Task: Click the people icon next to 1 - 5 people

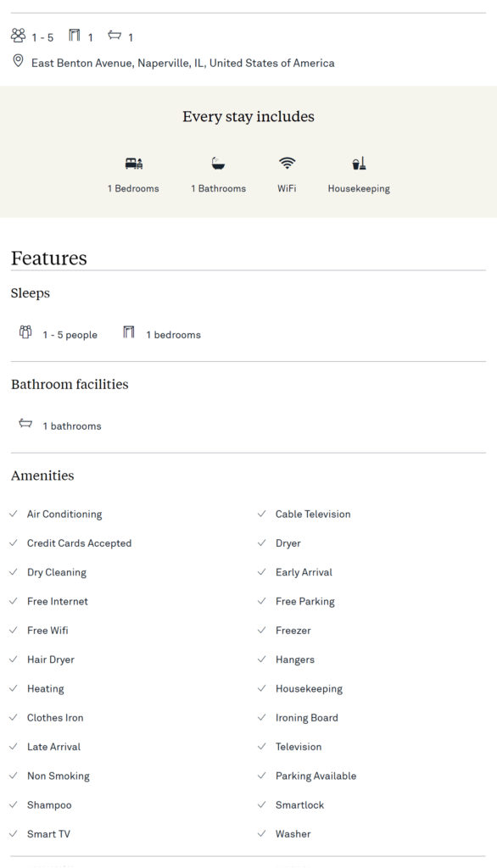Action: pyautogui.click(x=25, y=332)
